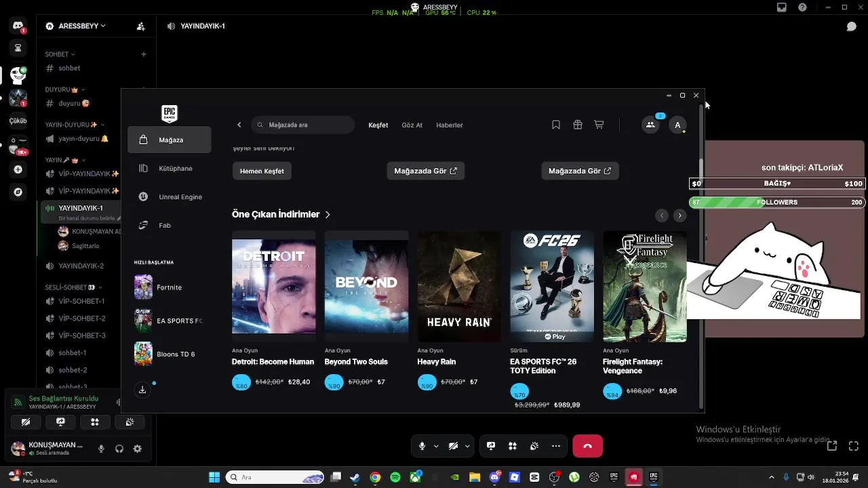The width and height of the screenshot is (868, 488).
Task: Expand Öne Çıkan İndirimler section chevron
Action: pos(328,214)
